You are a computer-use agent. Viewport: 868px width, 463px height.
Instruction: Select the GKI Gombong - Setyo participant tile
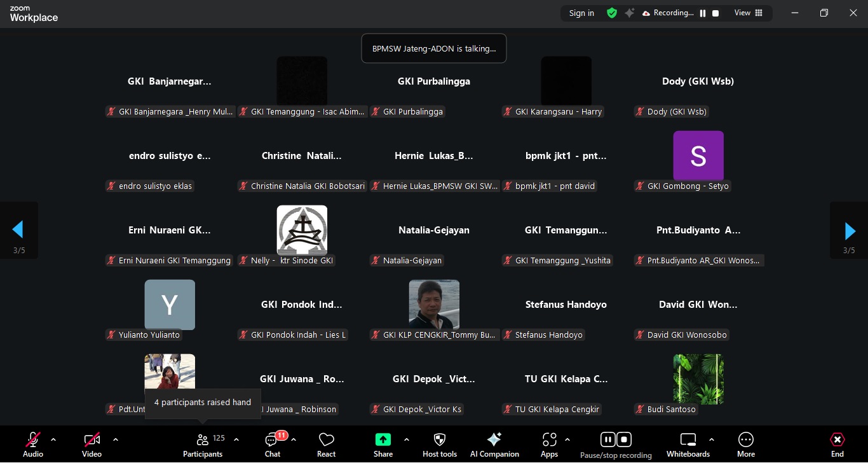(698, 156)
